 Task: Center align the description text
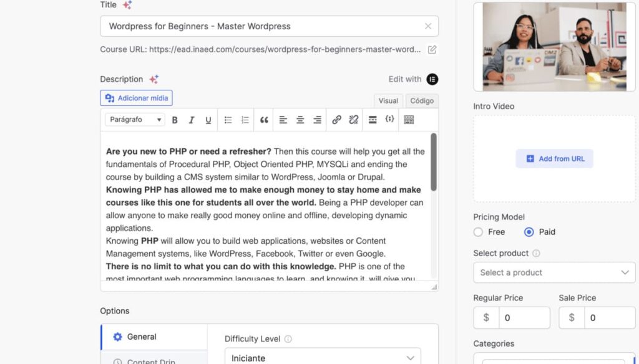pos(300,120)
